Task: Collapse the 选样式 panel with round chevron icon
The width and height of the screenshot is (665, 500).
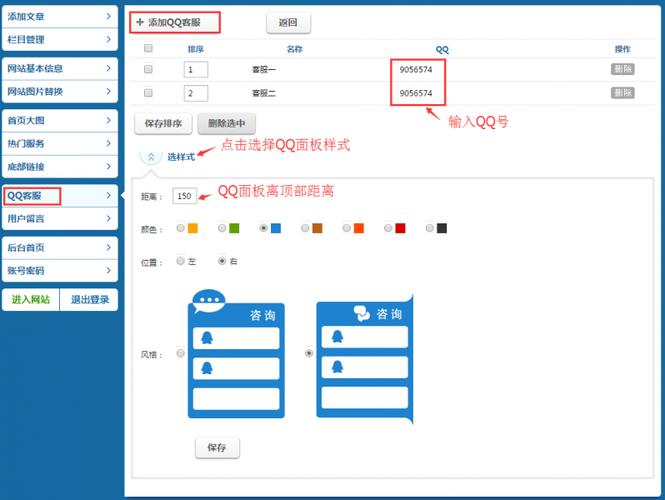Action: coord(151,157)
